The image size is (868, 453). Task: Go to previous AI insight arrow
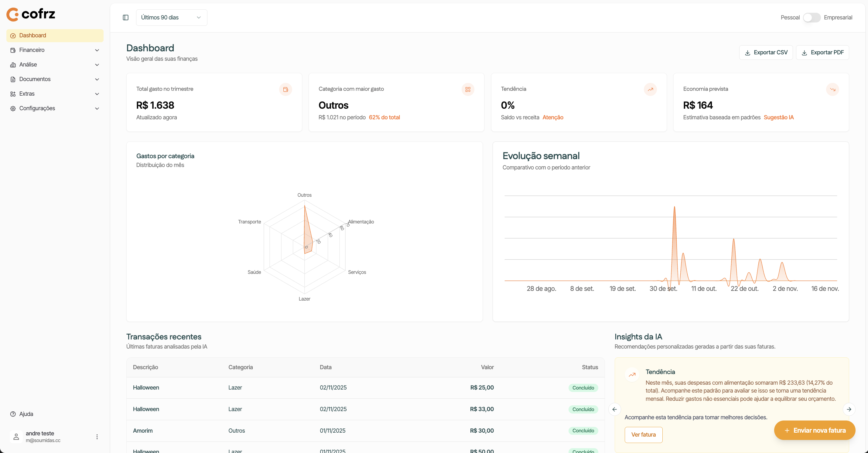[x=615, y=409]
